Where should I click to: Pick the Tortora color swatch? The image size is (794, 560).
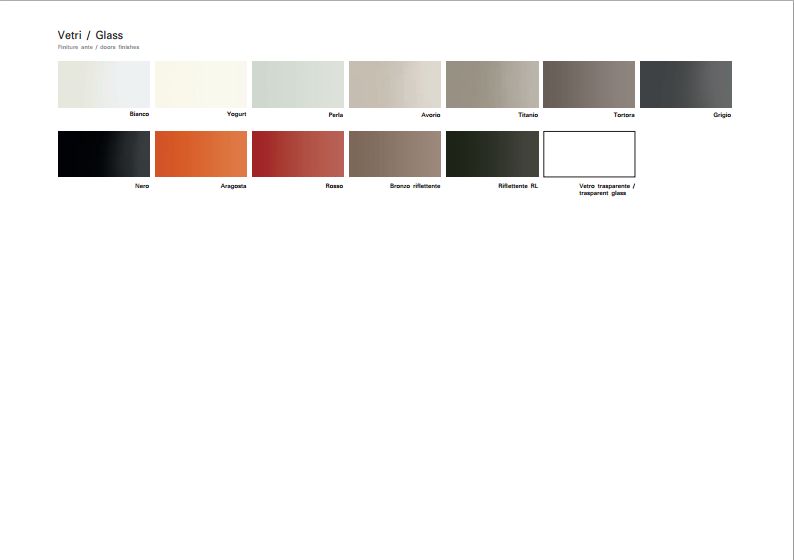pyautogui.click(x=589, y=85)
